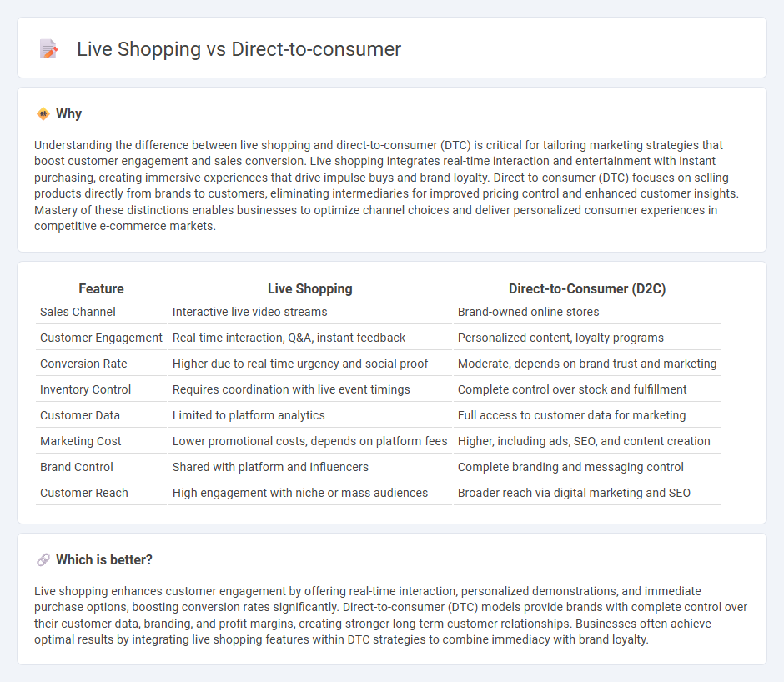Select the 'Which is better?' heading
This screenshot has height=682, width=784.
click(104, 560)
